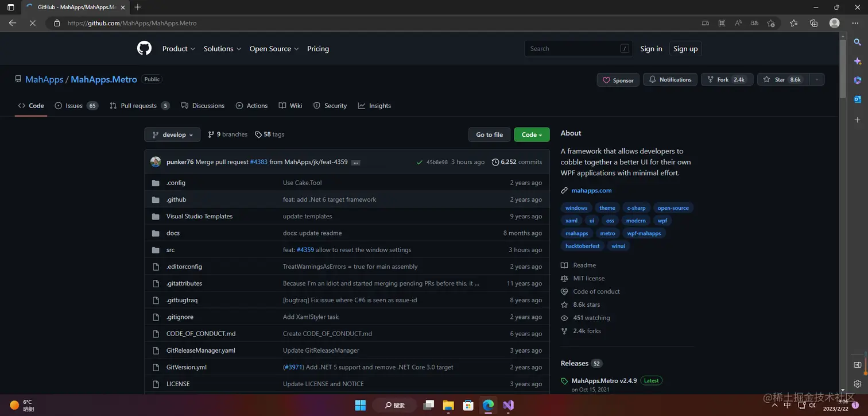
Task: Open the GitHub Octocat home logo
Action: (x=144, y=48)
